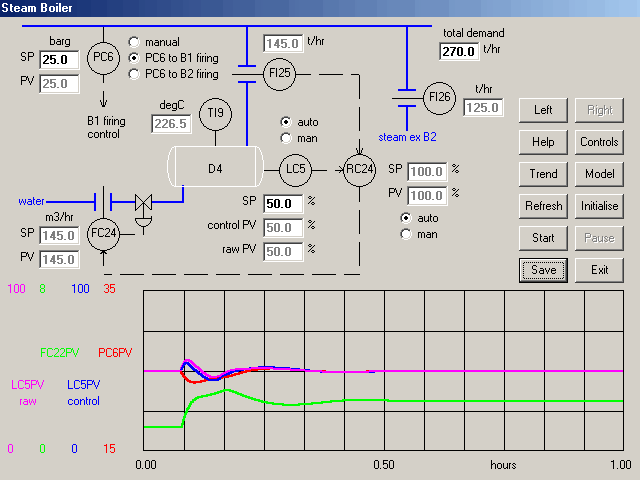Viewport: 640px width, 480px height.
Task: Select the TI9 temperature indicator symbol
Action: coord(214,115)
